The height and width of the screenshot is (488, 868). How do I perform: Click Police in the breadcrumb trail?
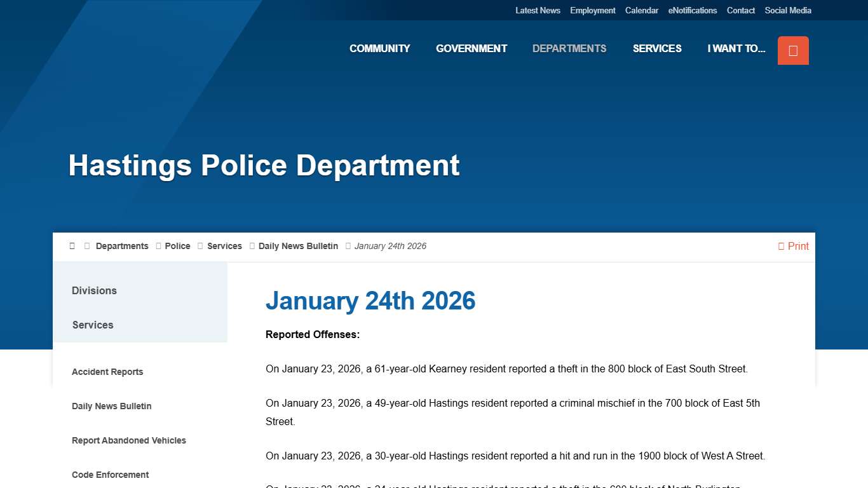click(x=177, y=246)
